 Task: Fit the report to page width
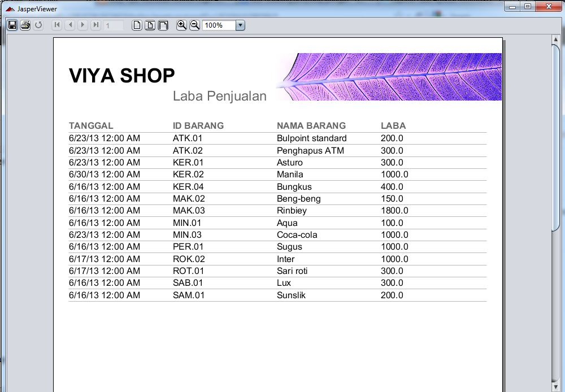164,25
